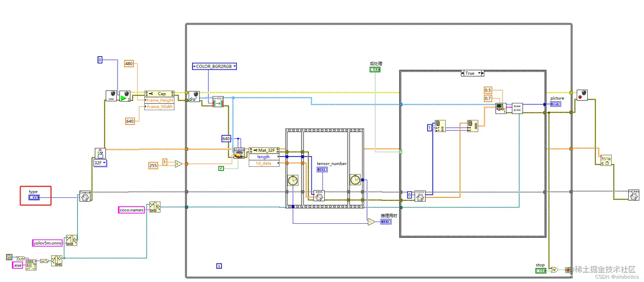
Task: Click the Mat_32F property node header
Action: click(264, 150)
